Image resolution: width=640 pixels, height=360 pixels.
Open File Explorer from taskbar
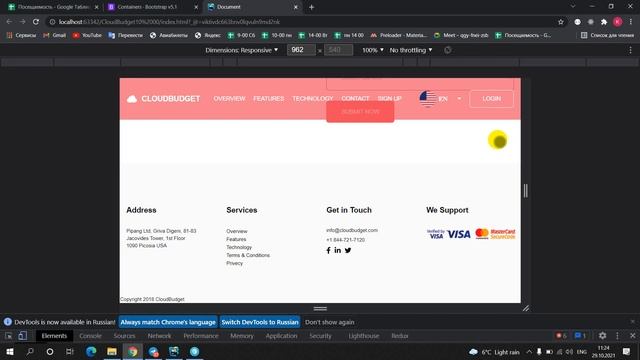pos(112,351)
